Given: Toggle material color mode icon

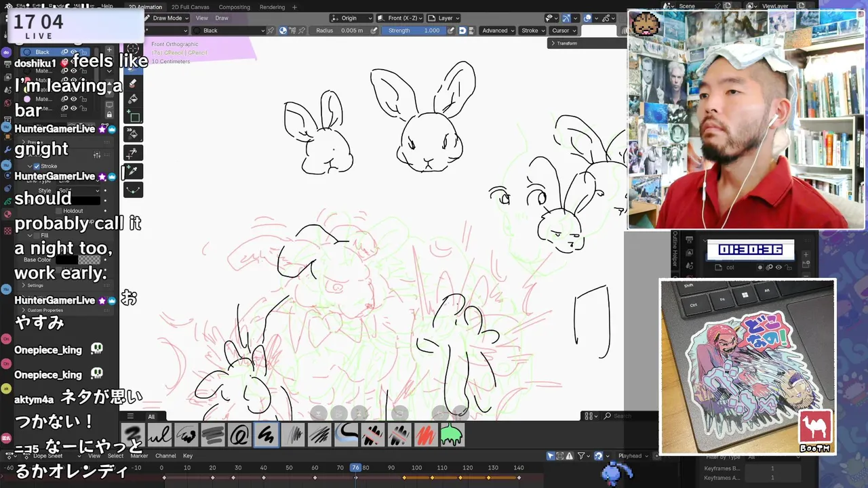Looking at the screenshot, I should pyautogui.click(x=283, y=30).
